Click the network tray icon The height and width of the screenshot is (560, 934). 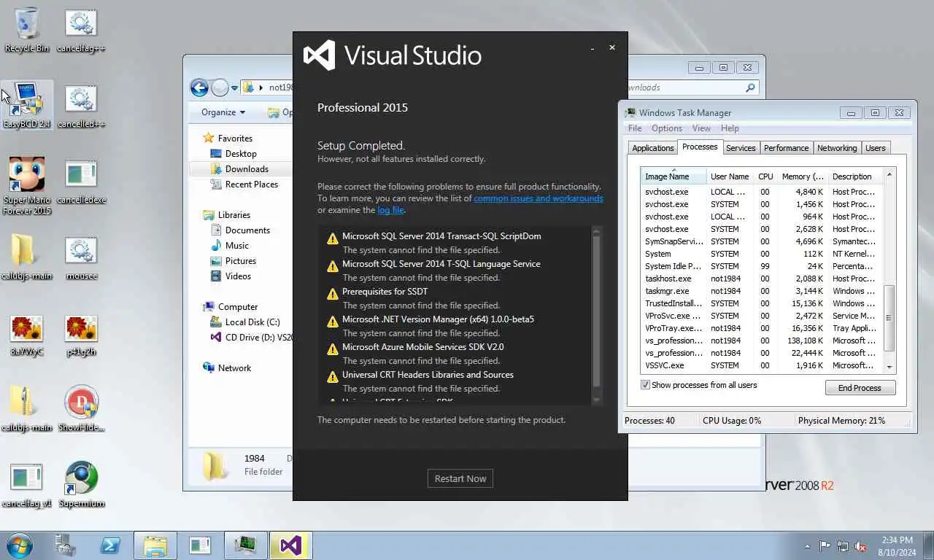[x=843, y=545]
